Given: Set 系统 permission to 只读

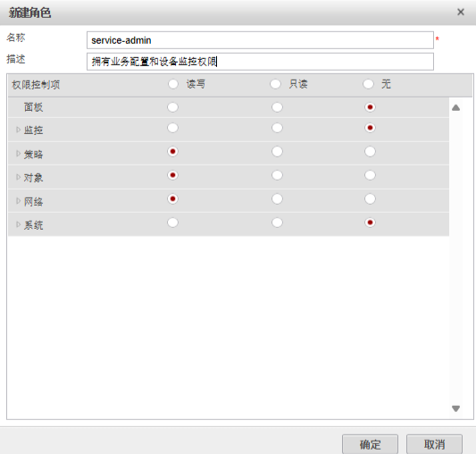Looking at the screenshot, I should click(x=277, y=223).
